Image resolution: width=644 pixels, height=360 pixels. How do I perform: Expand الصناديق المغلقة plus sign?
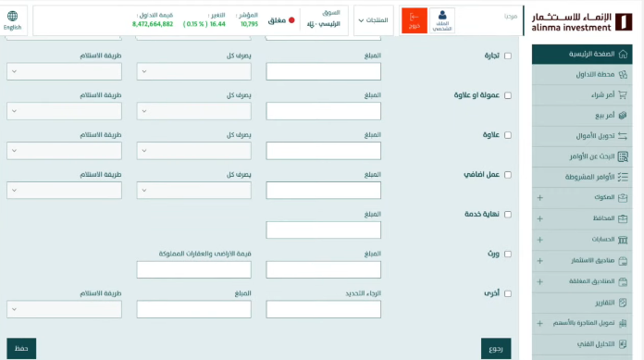(540, 281)
